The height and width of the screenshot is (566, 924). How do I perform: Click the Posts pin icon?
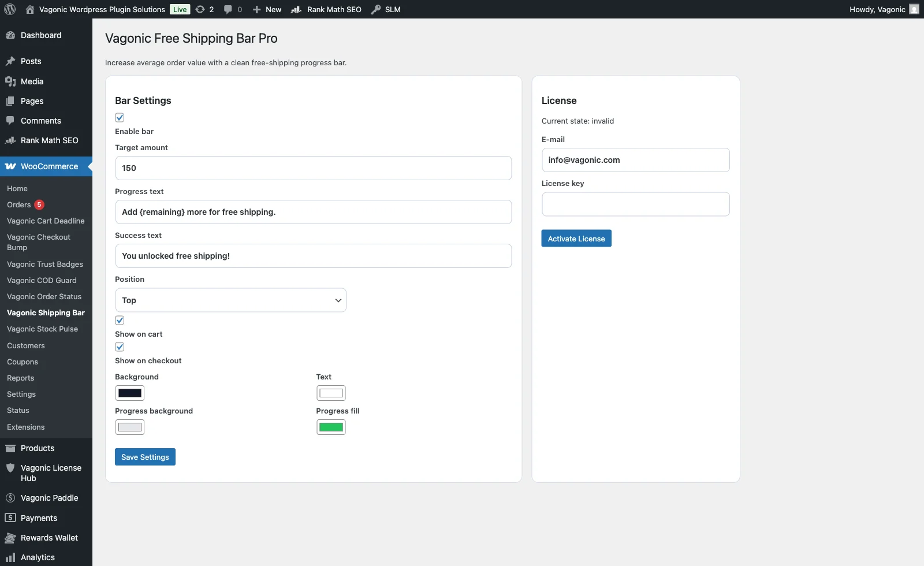click(10, 61)
